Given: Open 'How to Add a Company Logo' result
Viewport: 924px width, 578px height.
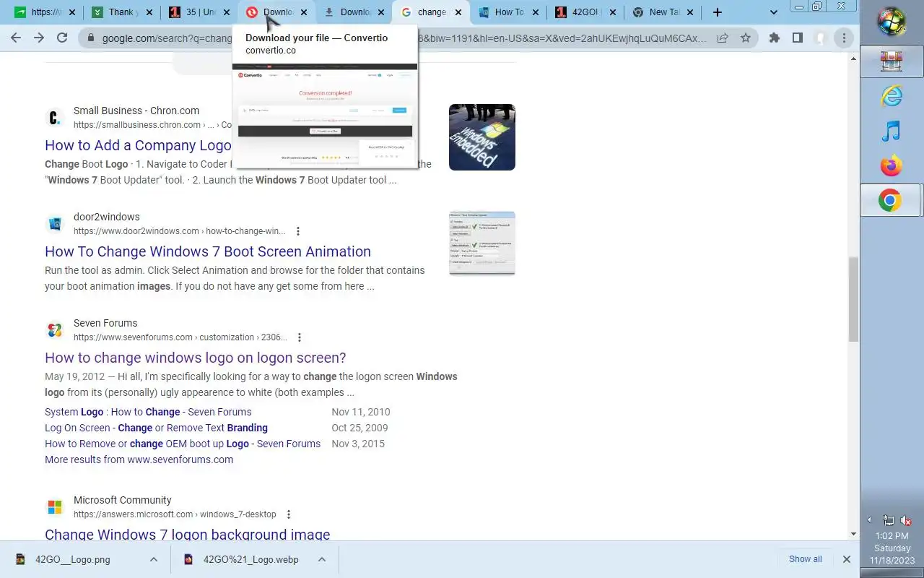Looking at the screenshot, I should tap(138, 145).
